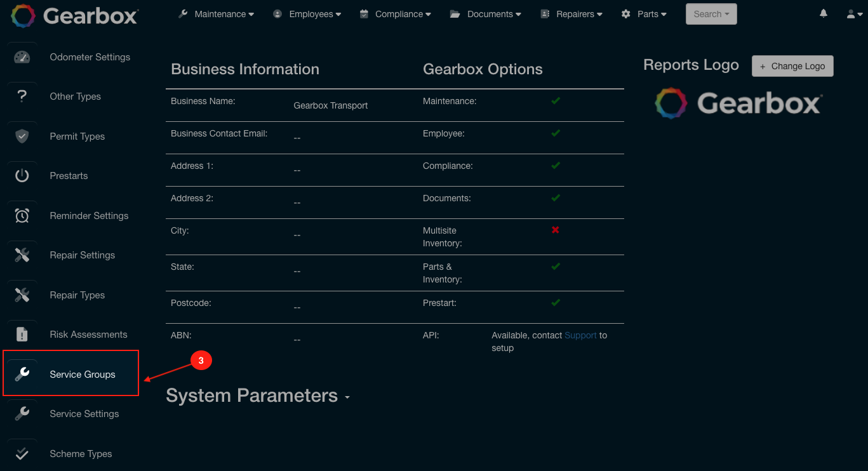Click the Risk Assessments document icon
Viewport: 868px width, 471px height.
[x=22, y=335]
